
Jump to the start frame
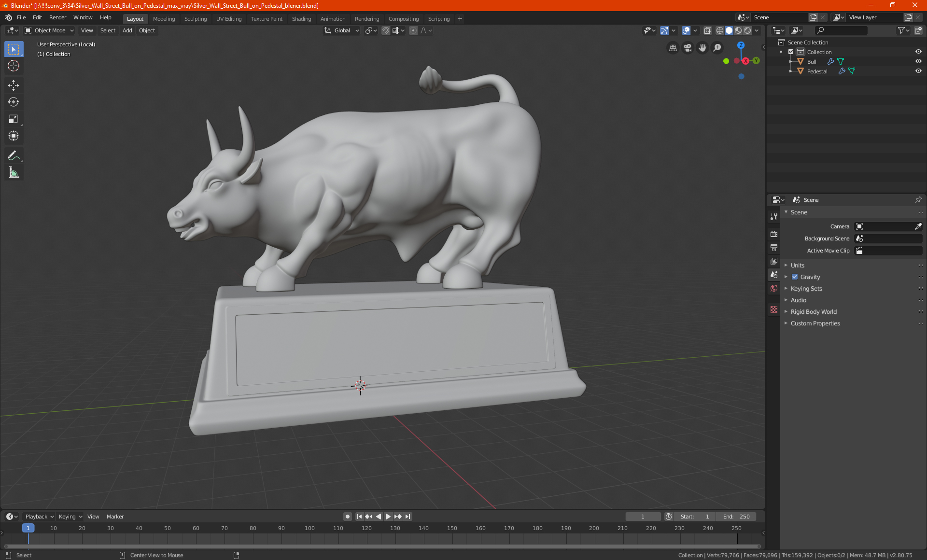tap(359, 517)
